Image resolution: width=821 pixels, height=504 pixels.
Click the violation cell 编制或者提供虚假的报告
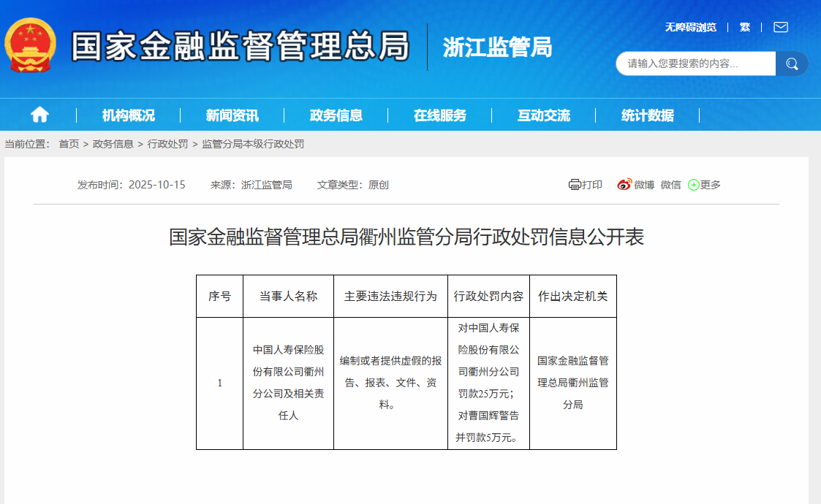coord(390,383)
